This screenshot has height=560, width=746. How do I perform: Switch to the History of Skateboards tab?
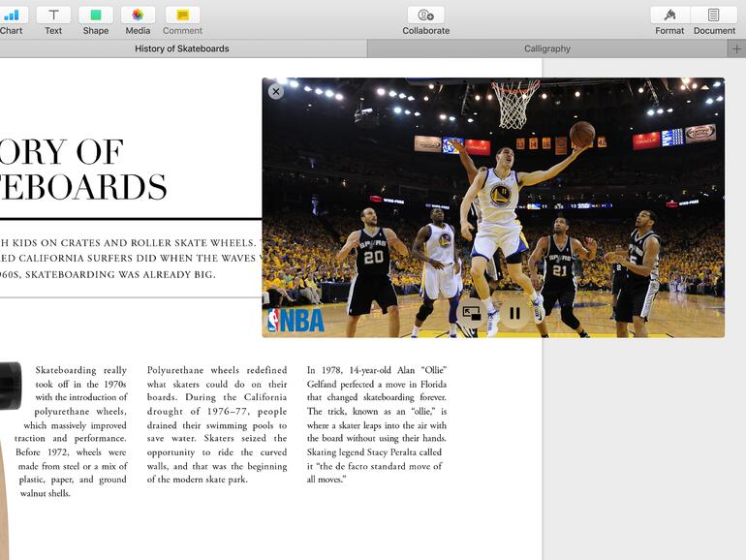click(182, 48)
